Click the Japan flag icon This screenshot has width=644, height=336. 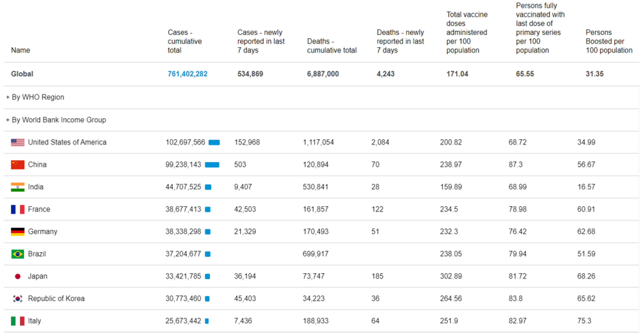17,276
